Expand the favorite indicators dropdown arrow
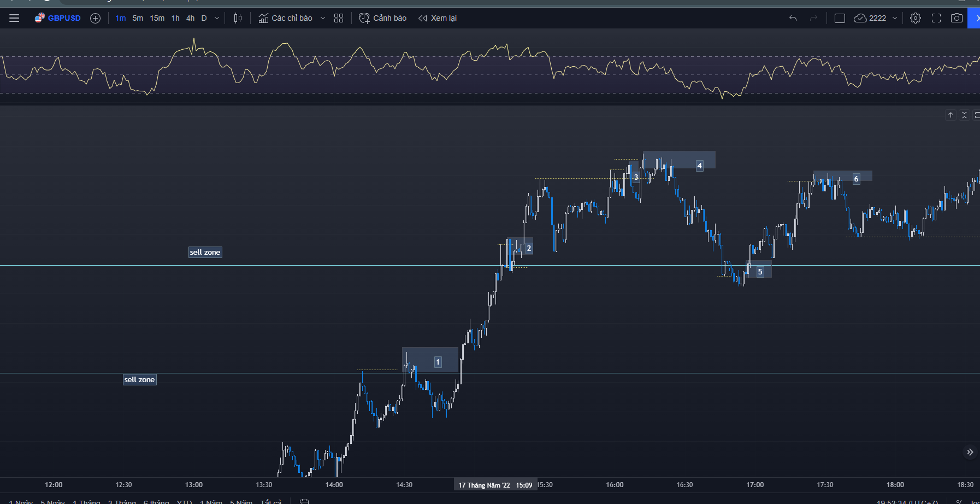Screen dimensions: 980x504 coord(323,18)
